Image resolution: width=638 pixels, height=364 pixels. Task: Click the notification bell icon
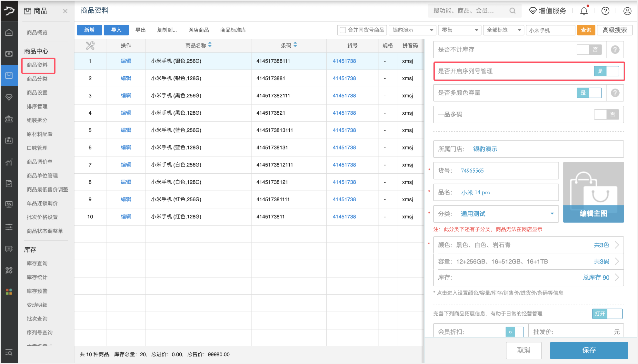(x=584, y=11)
